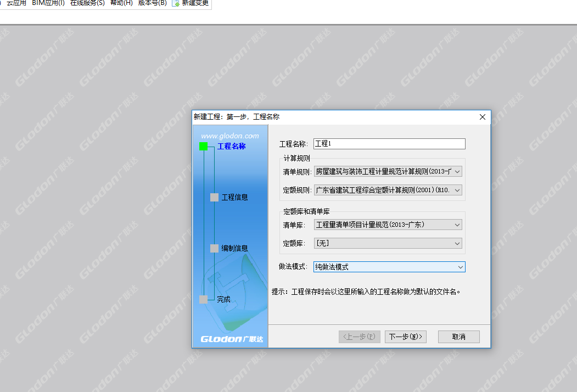
Task: Click the 提示 hint text about default file name
Action: tap(366, 292)
